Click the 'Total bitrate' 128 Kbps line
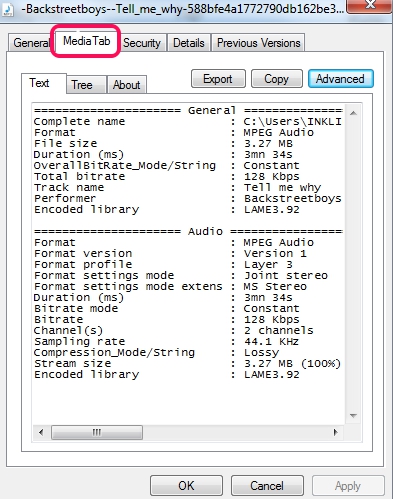This screenshot has width=393, height=499. 167,176
